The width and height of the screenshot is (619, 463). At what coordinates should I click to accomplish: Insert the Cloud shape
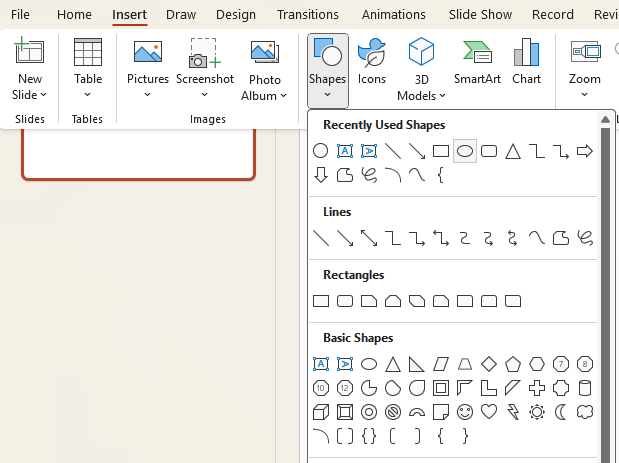click(586, 412)
